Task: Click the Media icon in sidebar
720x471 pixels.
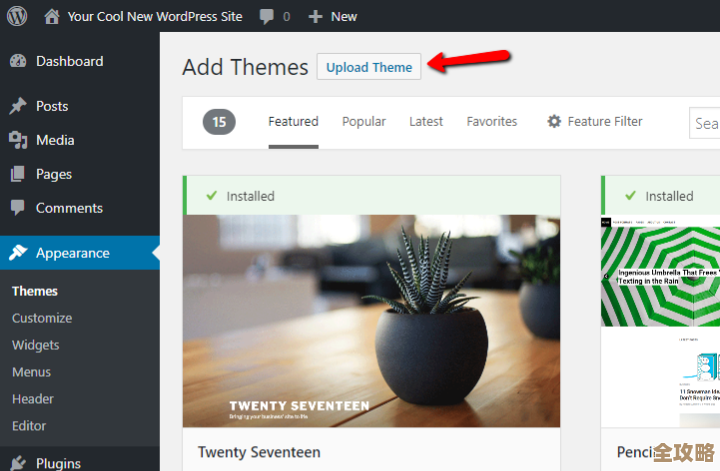Action: click(x=18, y=140)
